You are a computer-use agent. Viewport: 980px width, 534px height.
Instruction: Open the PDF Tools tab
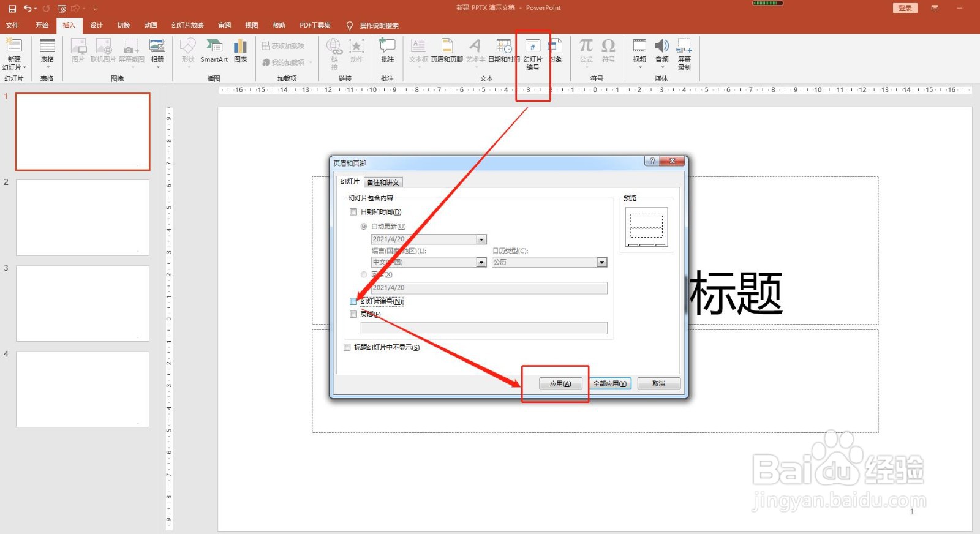(x=315, y=25)
